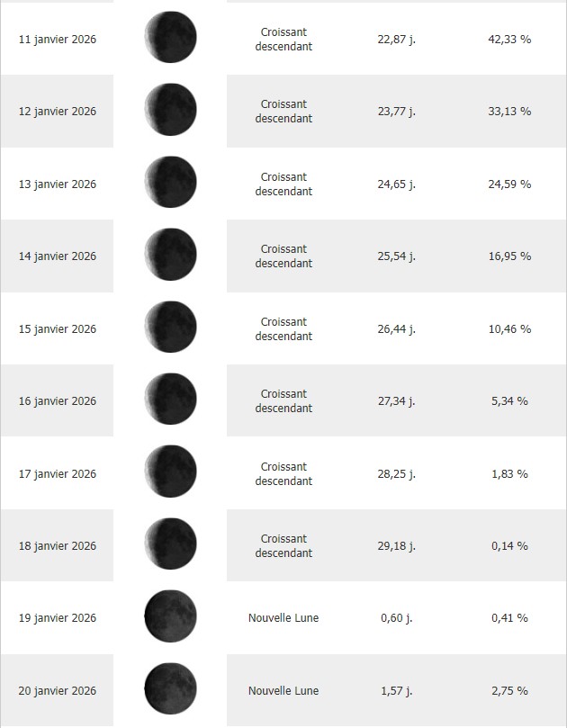Click the moon icon for 13 janvier 2026
Viewport: 567px width, 728px height.
pyautogui.click(x=170, y=183)
